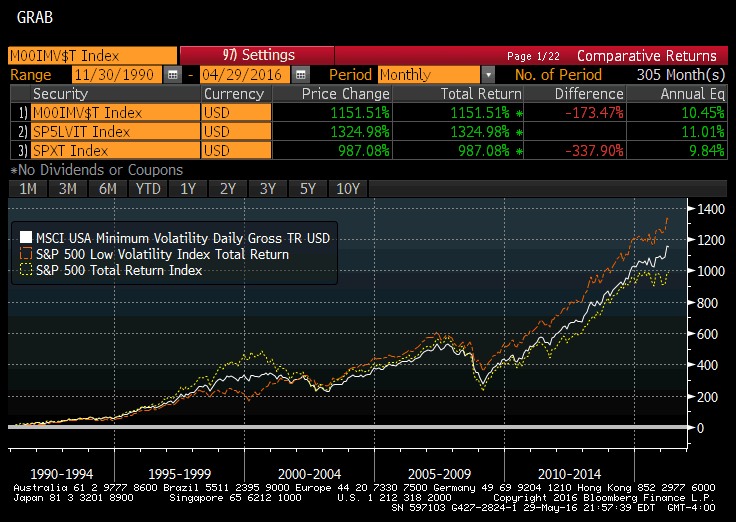The height and width of the screenshot is (522, 736).
Task: Click the No Dividends or Coupons note
Action: click(x=96, y=169)
